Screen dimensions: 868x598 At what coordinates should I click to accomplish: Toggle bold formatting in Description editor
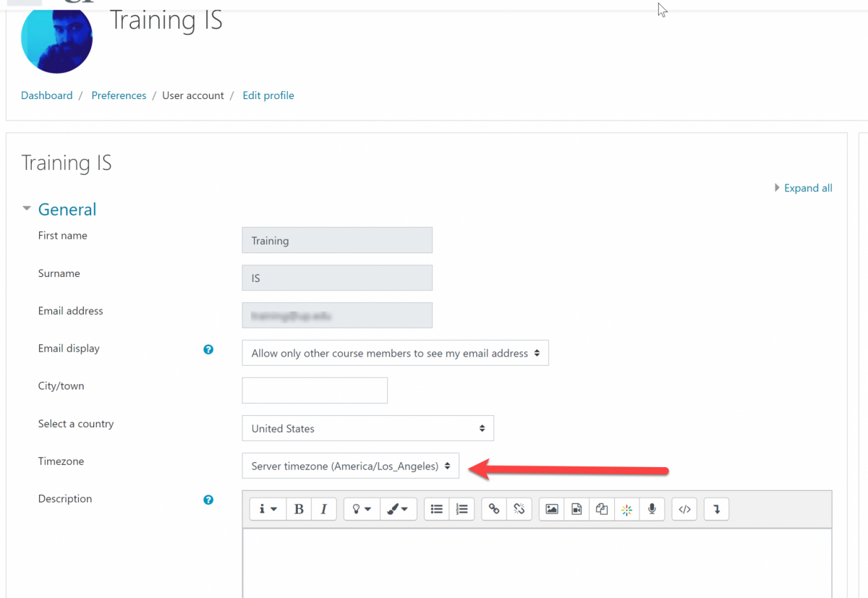[299, 509]
